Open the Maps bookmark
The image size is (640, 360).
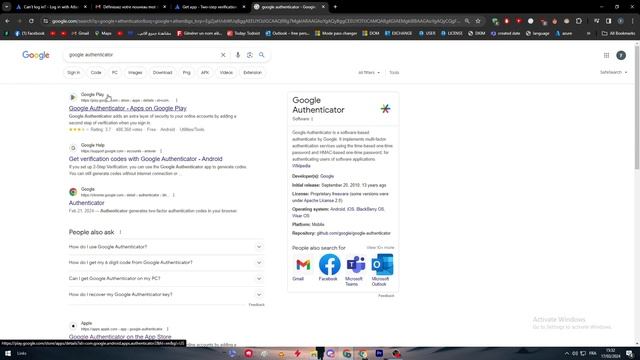click(x=103, y=33)
